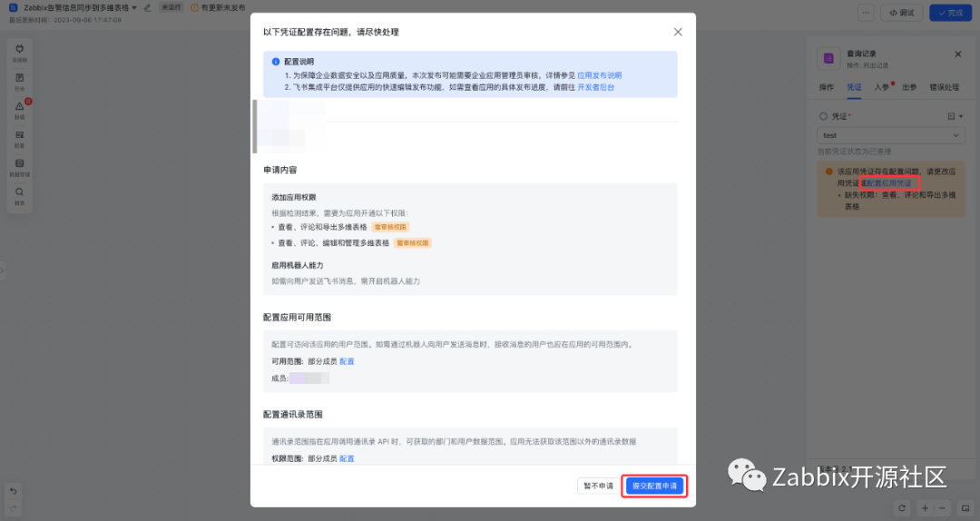Open the 开发者后台 link
The height and width of the screenshot is (521, 980).
[595, 87]
